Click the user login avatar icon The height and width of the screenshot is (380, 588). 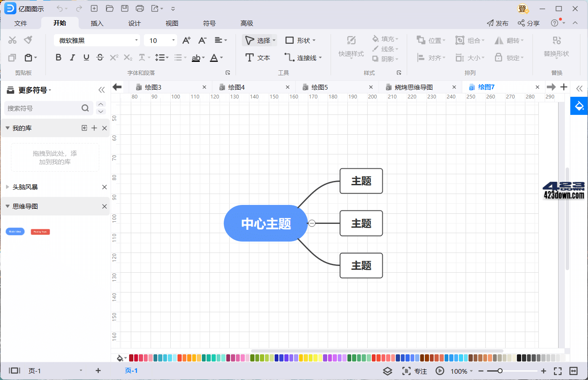[523, 8]
